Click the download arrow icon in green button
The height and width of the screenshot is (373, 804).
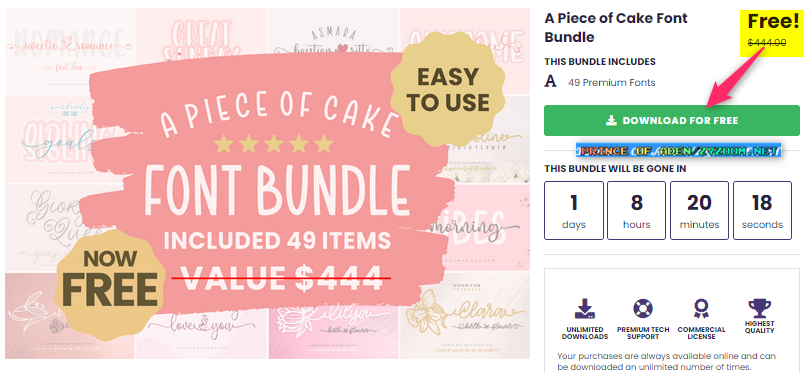tap(611, 121)
